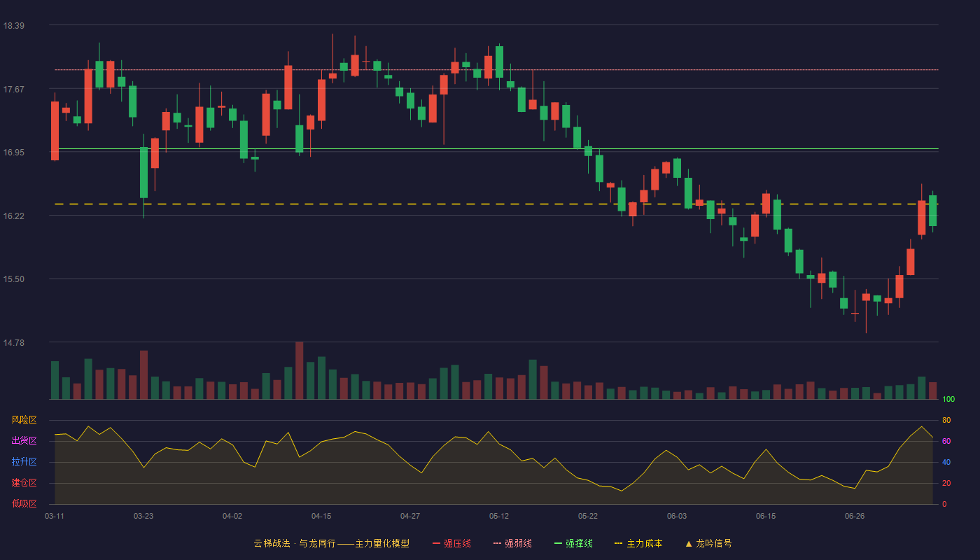The height and width of the screenshot is (560, 980).
Task: Click the 低吸区 zone label
Action: [x=24, y=503]
